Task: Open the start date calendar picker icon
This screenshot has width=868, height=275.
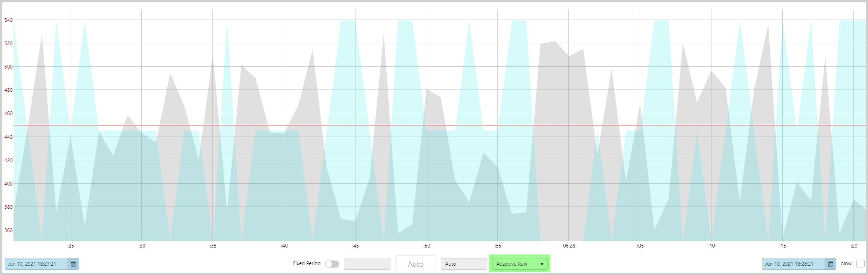Action: pyautogui.click(x=73, y=264)
